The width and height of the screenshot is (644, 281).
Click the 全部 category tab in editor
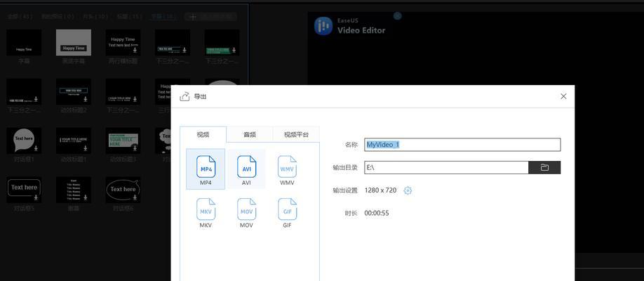20,17
